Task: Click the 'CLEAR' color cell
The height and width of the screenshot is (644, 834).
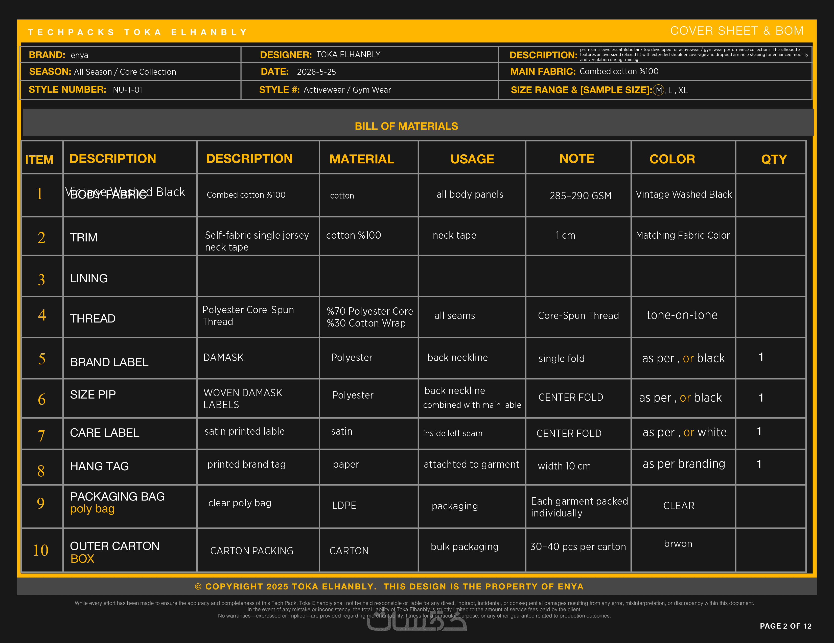Action: [679, 506]
